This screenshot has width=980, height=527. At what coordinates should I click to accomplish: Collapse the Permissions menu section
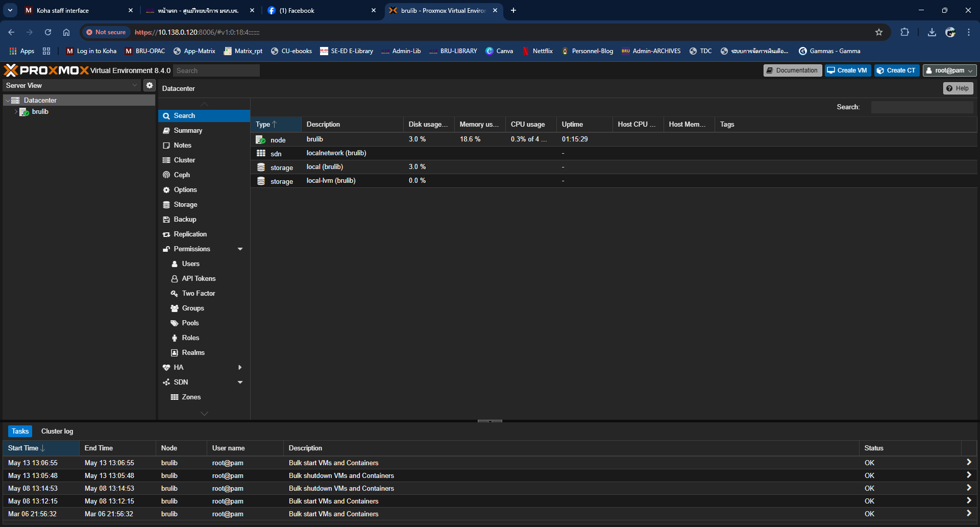click(240, 249)
